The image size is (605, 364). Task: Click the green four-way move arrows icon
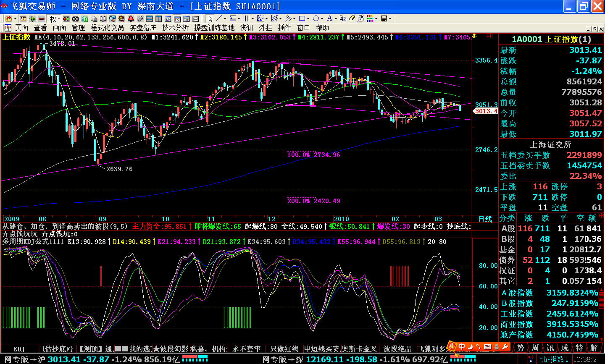32,19
